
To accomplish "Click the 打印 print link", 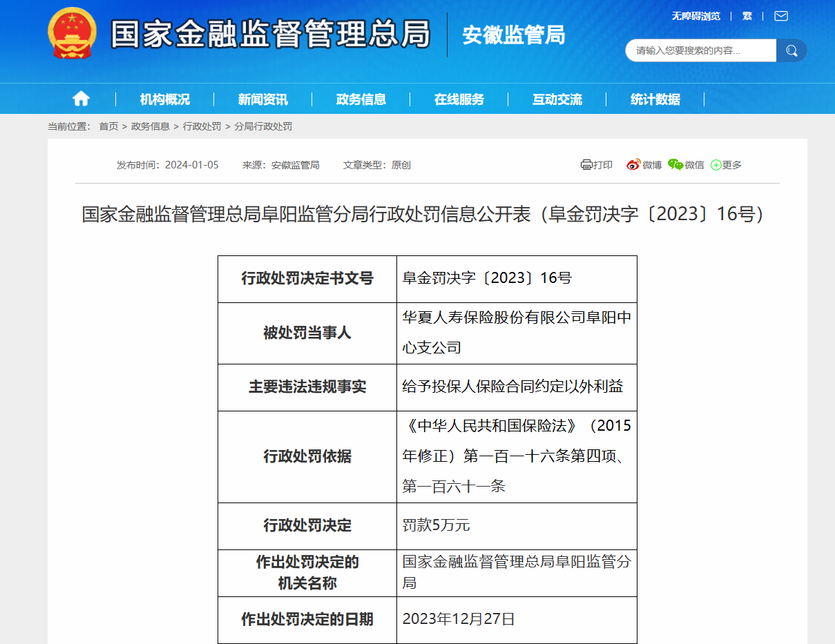I will point(603,165).
